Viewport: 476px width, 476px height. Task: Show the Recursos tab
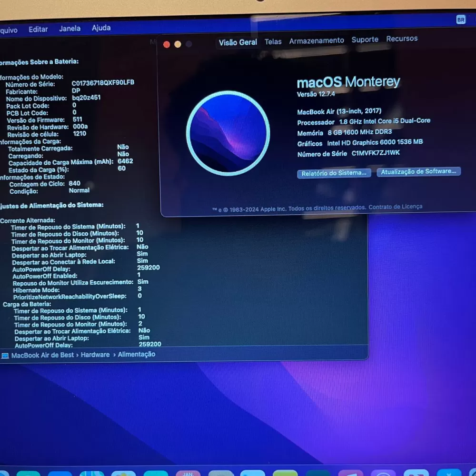(x=402, y=39)
